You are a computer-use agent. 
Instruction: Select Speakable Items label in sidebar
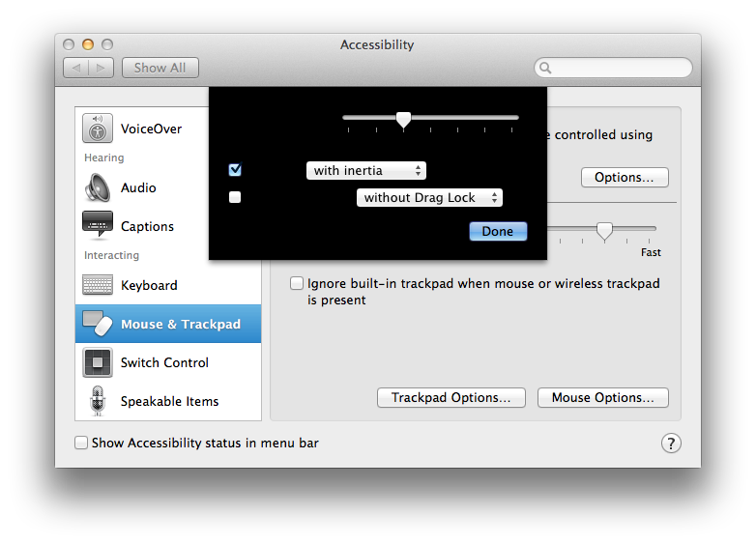point(169,401)
